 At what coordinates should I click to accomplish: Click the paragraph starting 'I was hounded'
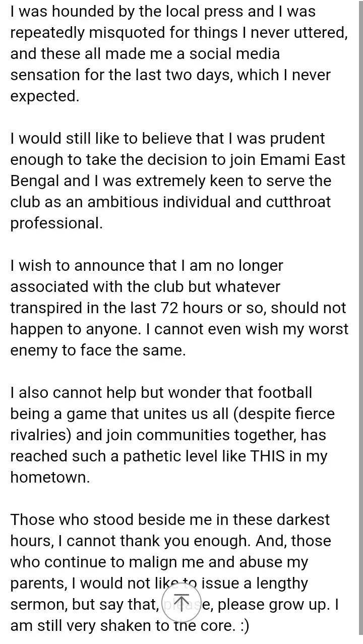tap(179, 54)
